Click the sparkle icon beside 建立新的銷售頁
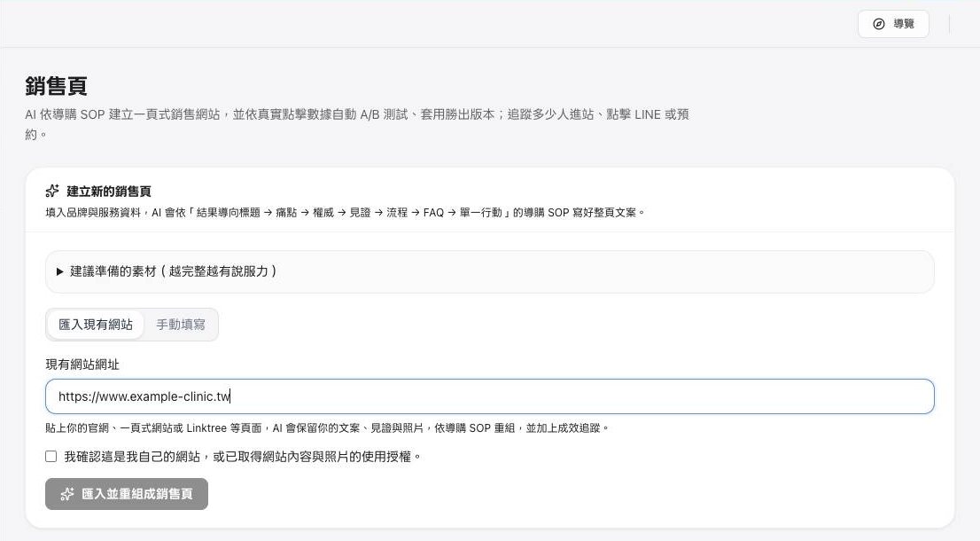The image size is (980, 541). (52, 191)
